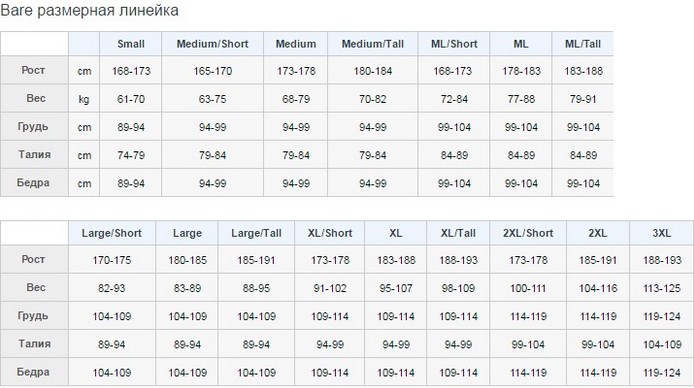Screen dimensions: 694x388
Task: Select the 83-89 weight cell under Large
Action: tap(187, 288)
